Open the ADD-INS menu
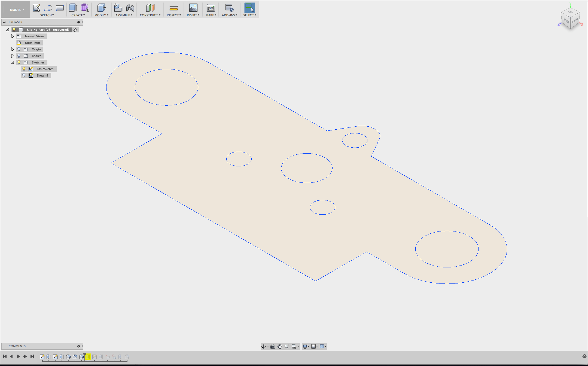 click(x=229, y=15)
